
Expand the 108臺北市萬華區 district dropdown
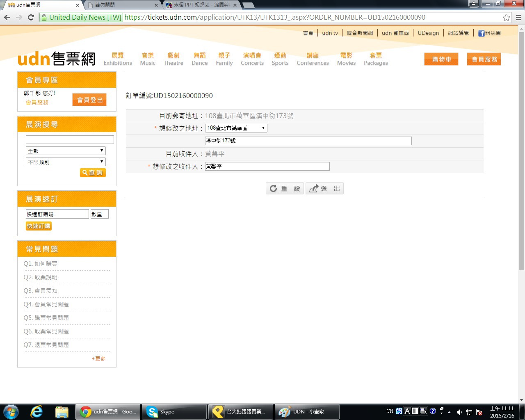[x=236, y=128]
